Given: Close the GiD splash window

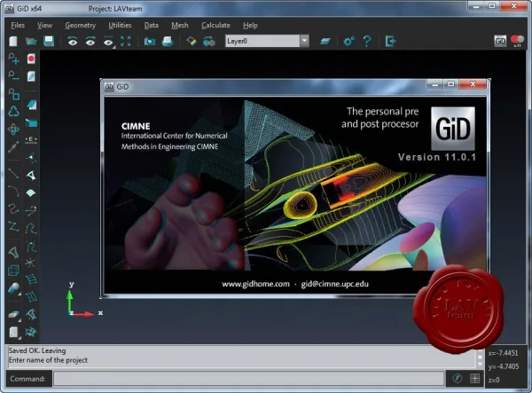Looking at the screenshot, I should pos(473,84).
